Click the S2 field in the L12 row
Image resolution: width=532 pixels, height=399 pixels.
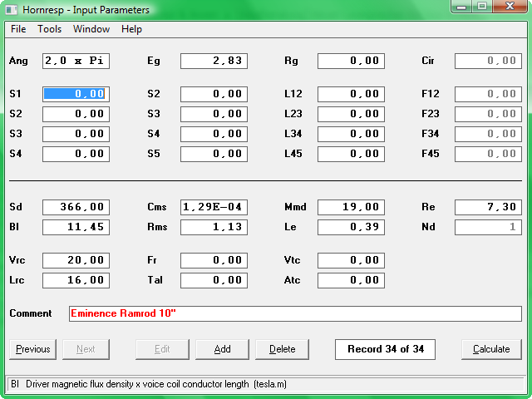point(214,94)
